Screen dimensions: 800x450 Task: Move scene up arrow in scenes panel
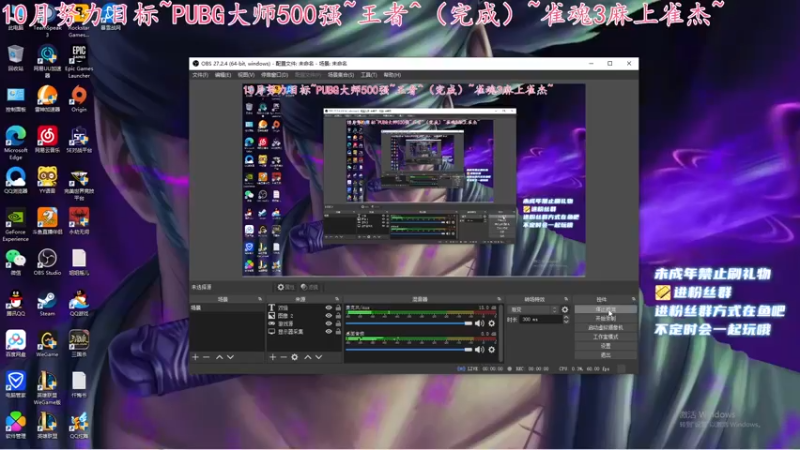point(219,357)
